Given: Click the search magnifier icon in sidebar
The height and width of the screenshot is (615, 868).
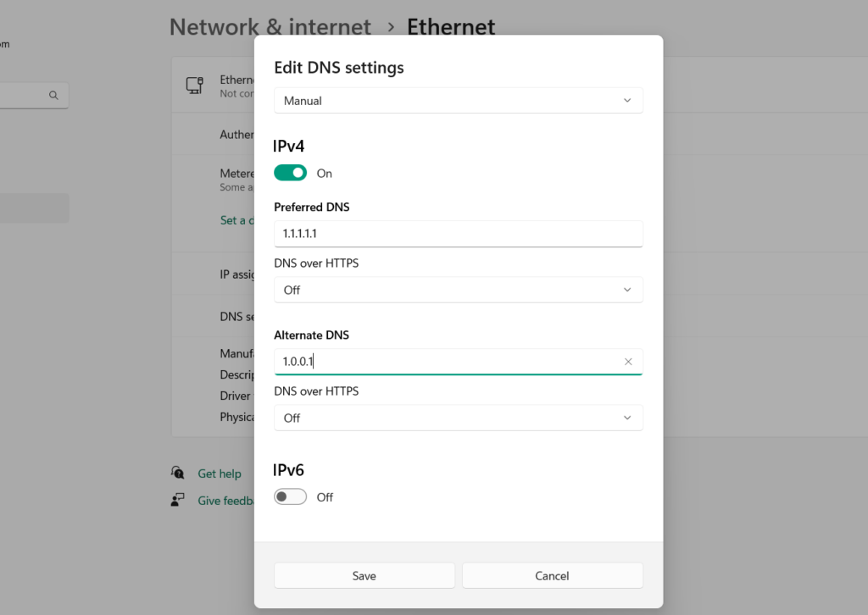Looking at the screenshot, I should [53, 96].
